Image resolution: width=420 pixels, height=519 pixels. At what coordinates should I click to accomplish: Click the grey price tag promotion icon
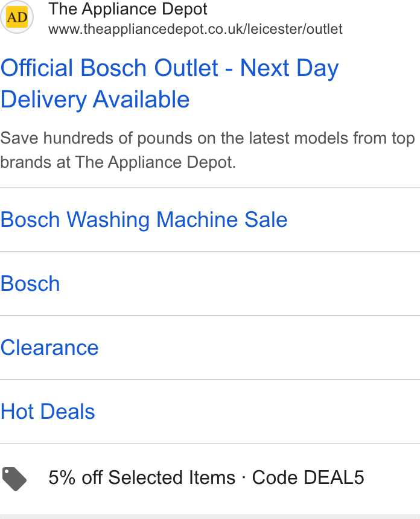[14, 479]
